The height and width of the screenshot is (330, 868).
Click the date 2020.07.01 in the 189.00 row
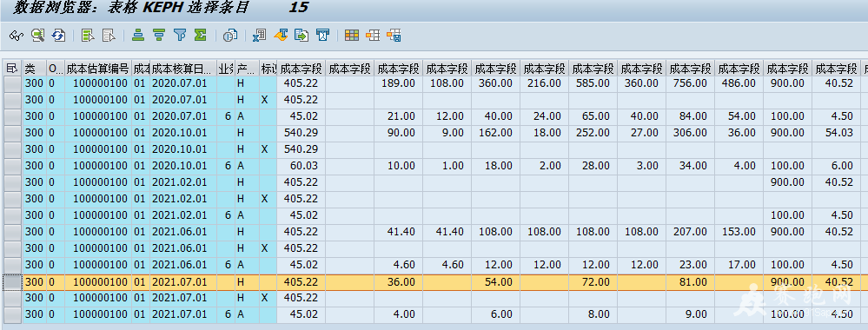coord(182,83)
